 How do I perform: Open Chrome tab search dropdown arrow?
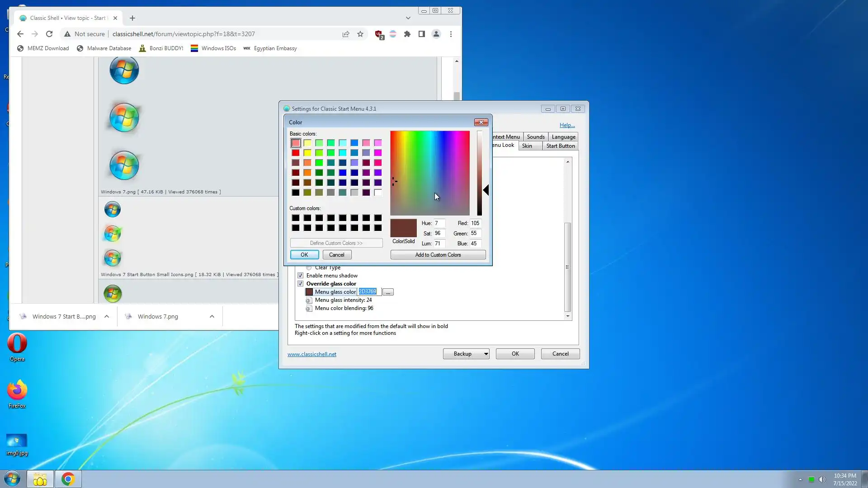[x=408, y=18]
